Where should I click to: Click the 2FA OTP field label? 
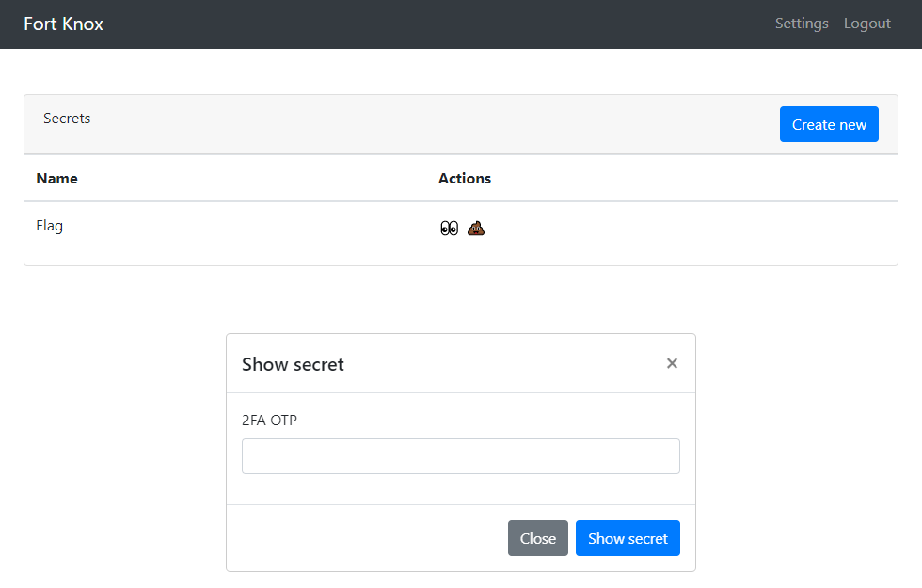269,421
